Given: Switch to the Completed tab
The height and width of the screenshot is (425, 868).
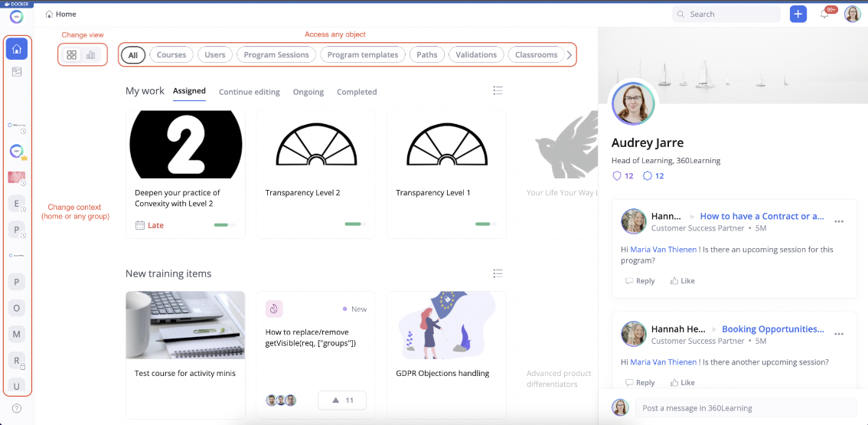Looking at the screenshot, I should pyautogui.click(x=357, y=92).
